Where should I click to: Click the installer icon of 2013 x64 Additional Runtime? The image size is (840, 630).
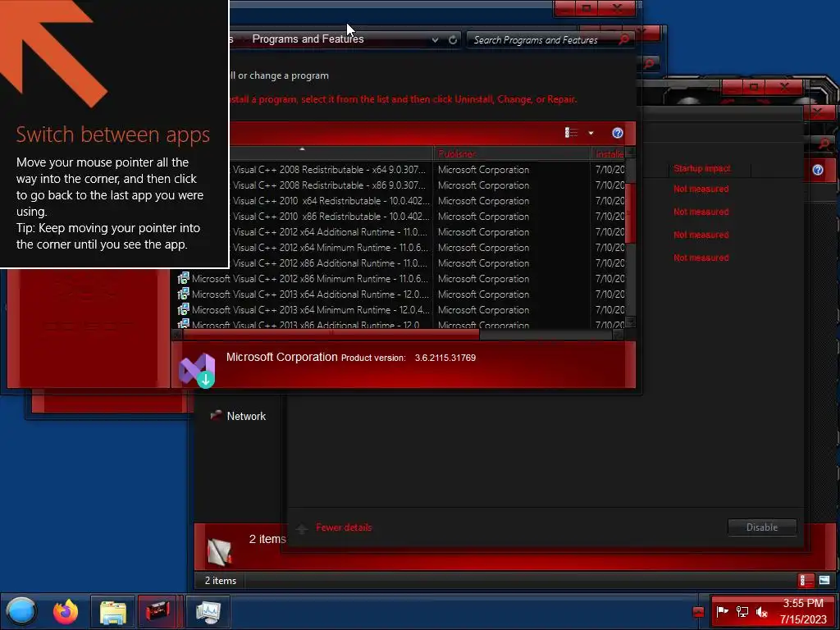[183, 294]
